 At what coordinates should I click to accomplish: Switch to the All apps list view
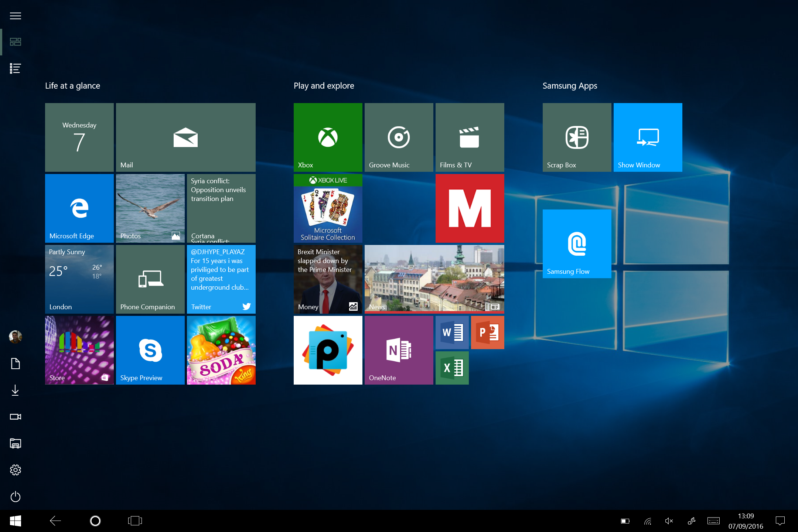pos(15,68)
